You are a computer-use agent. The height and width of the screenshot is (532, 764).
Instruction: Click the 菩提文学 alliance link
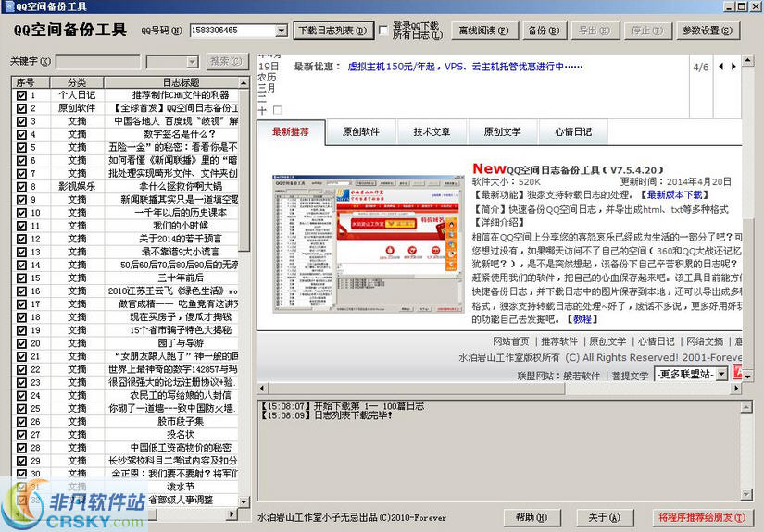(630, 376)
